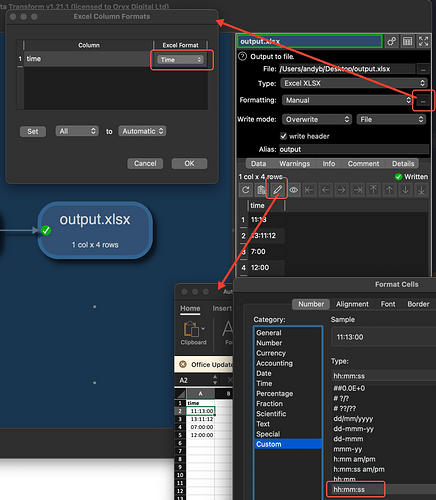The height and width of the screenshot is (500, 436).
Task: Open the Alignment tab in Format Cells
Action: 352,304
